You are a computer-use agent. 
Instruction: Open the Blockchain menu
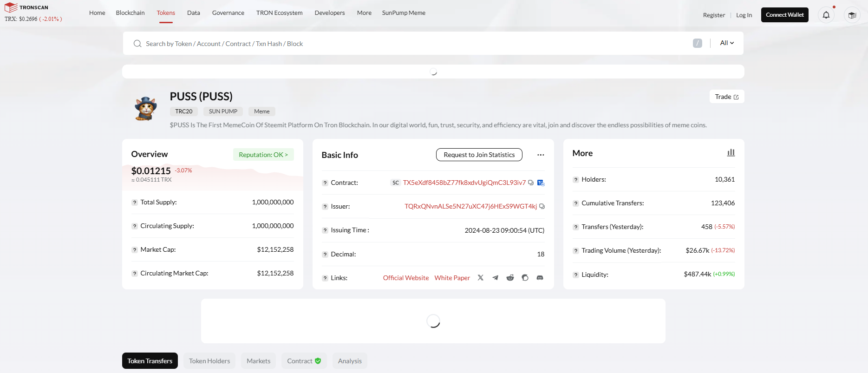pos(130,13)
